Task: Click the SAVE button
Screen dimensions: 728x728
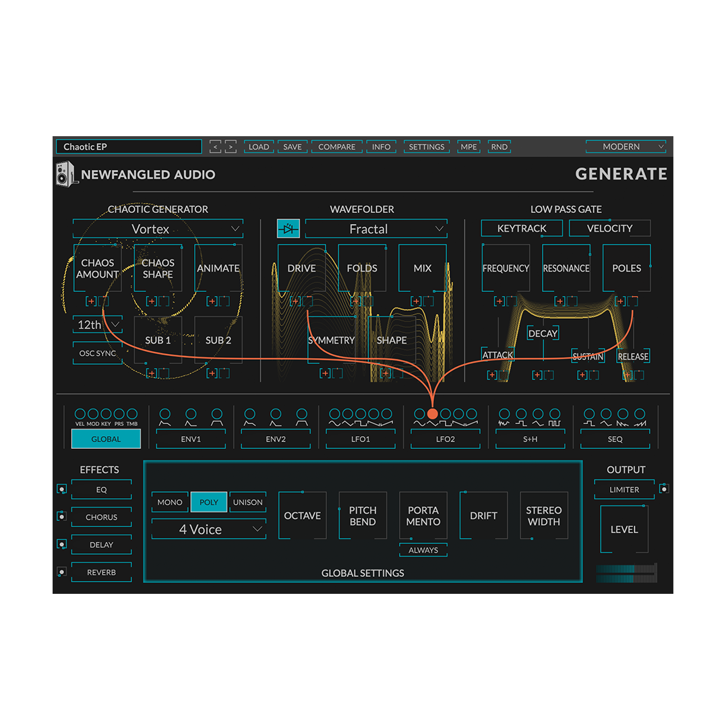Action: click(293, 147)
